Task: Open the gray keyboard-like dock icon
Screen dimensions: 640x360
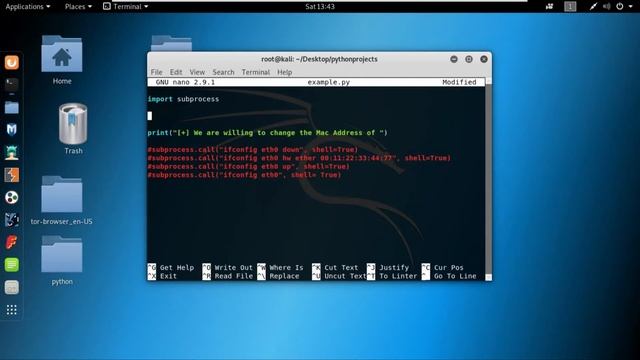Action: [12, 287]
